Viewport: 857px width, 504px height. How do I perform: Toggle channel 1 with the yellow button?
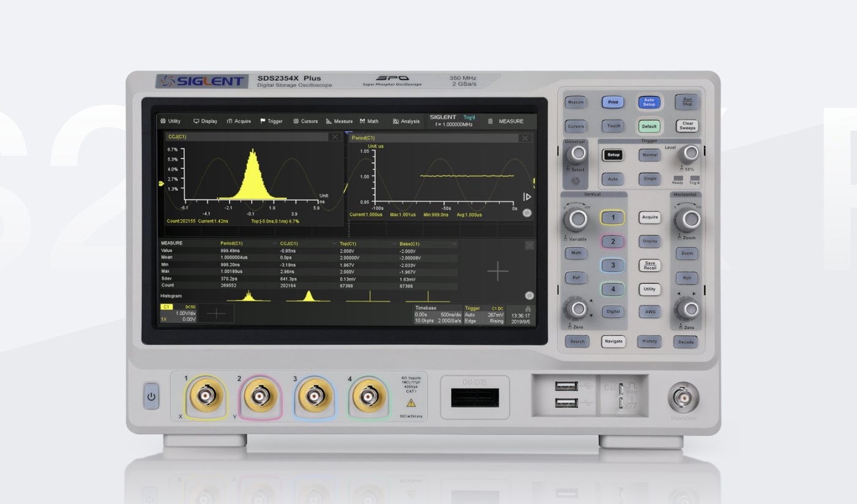point(612,218)
